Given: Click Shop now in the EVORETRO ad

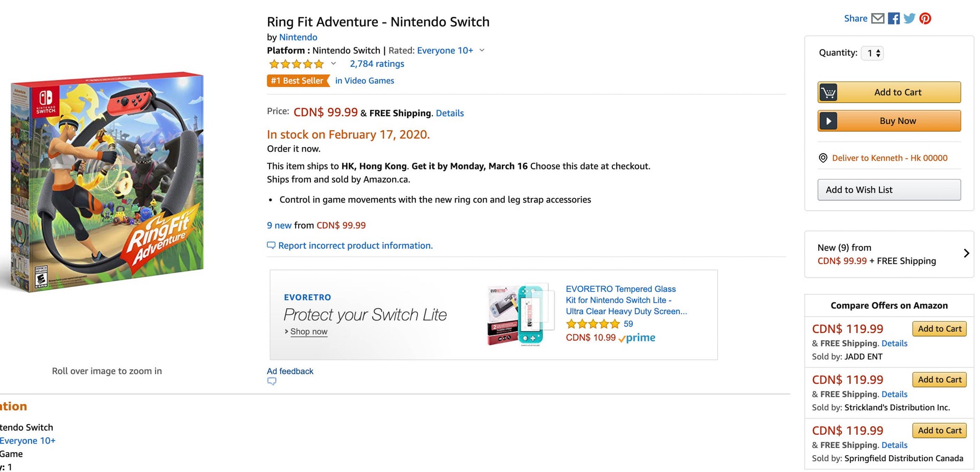Looking at the screenshot, I should [x=309, y=332].
